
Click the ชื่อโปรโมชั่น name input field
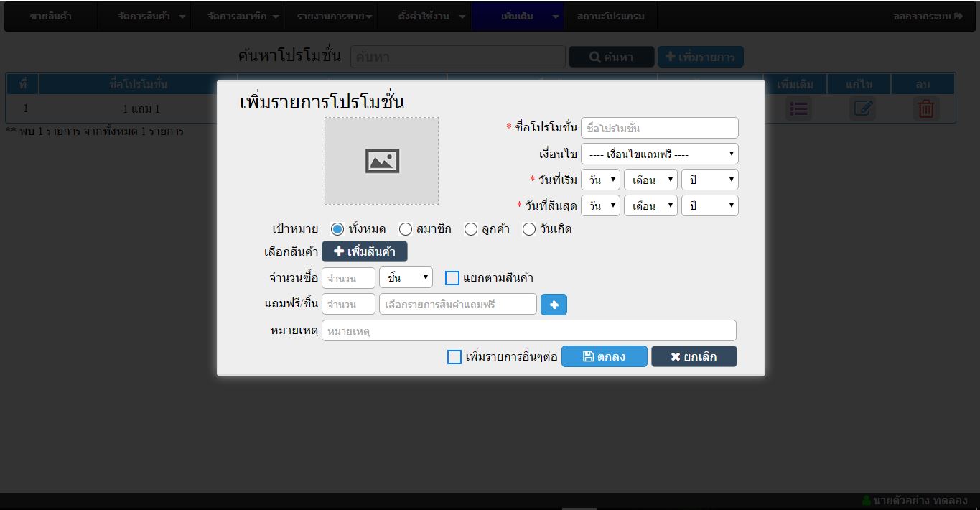pyautogui.click(x=659, y=128)
